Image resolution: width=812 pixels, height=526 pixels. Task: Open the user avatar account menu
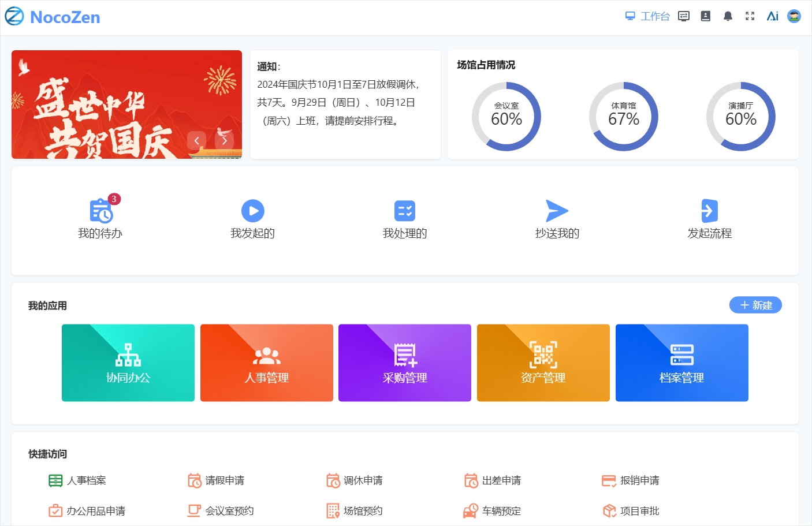[x=794, y=16]
